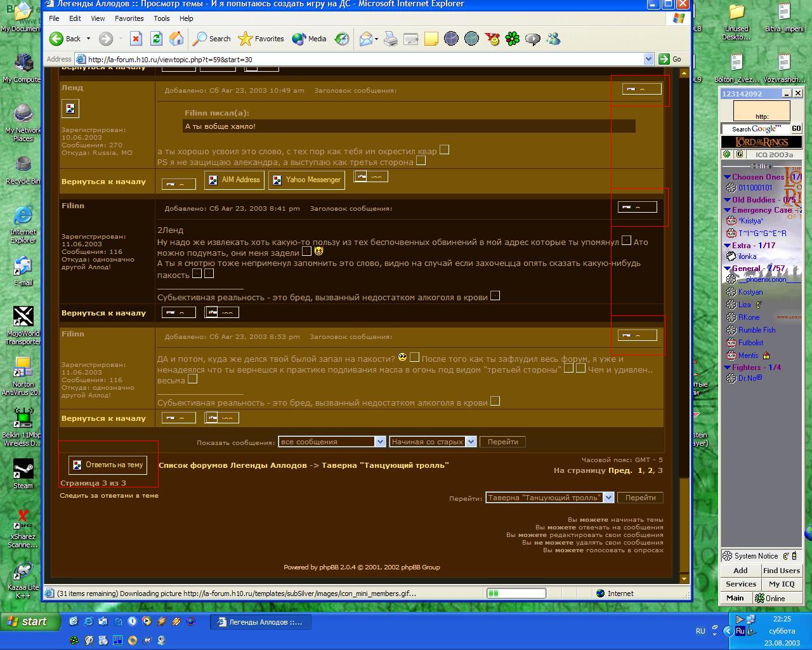Collapse the 'Fighters' ICQ contact group
Image resolution: width=812 pixels, height=650 pixels.
(x=728, y=368)
